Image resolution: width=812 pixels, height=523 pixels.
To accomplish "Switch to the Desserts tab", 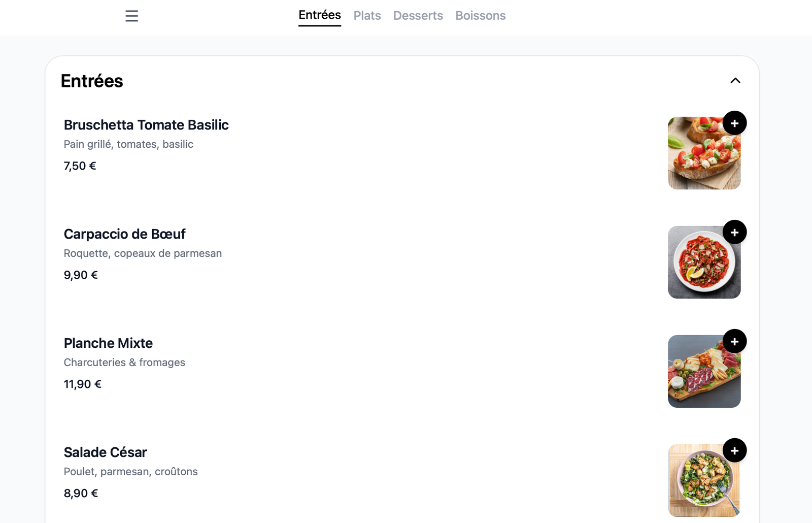I will (x=418, y=16).
